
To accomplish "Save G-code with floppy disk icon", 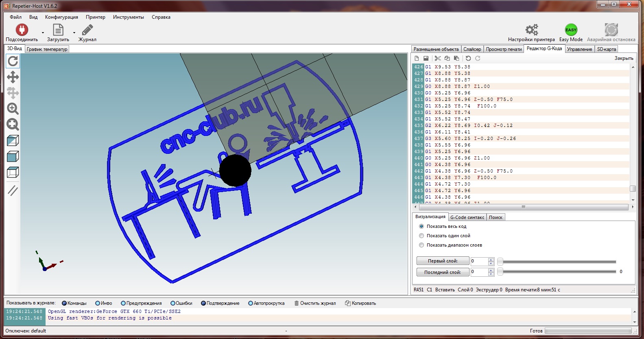I will [426, 59].
